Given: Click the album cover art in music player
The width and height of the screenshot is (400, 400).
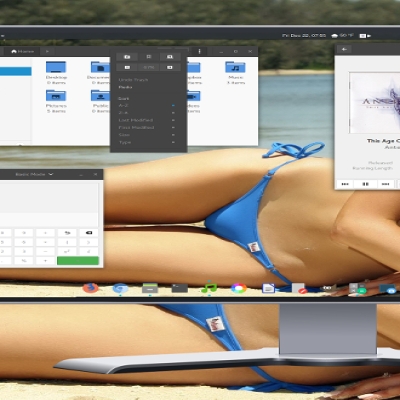Looking at the screenshot, I should [x=374, y=103].
